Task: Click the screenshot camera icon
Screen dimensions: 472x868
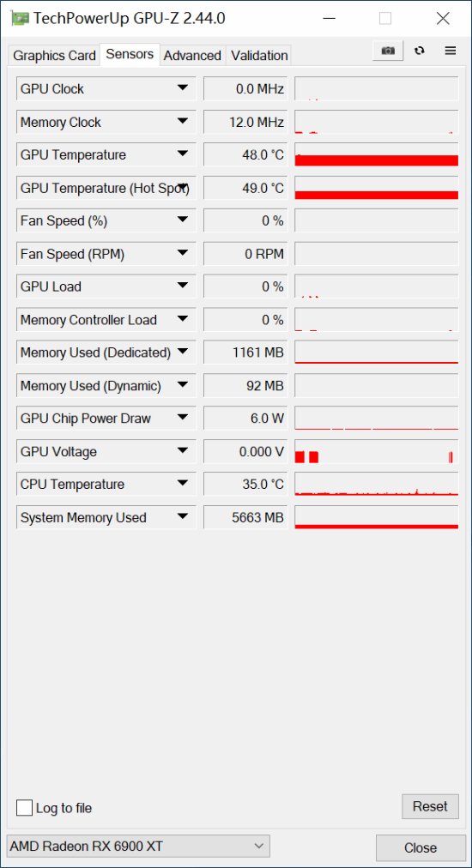Action: click(x=389, y=51)
